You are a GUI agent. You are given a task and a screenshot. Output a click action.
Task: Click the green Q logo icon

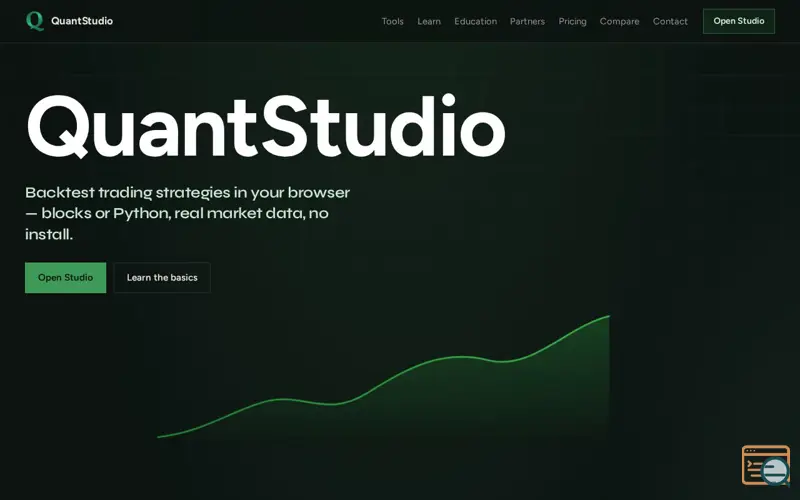pyautogui.click(x=35, y=21)
